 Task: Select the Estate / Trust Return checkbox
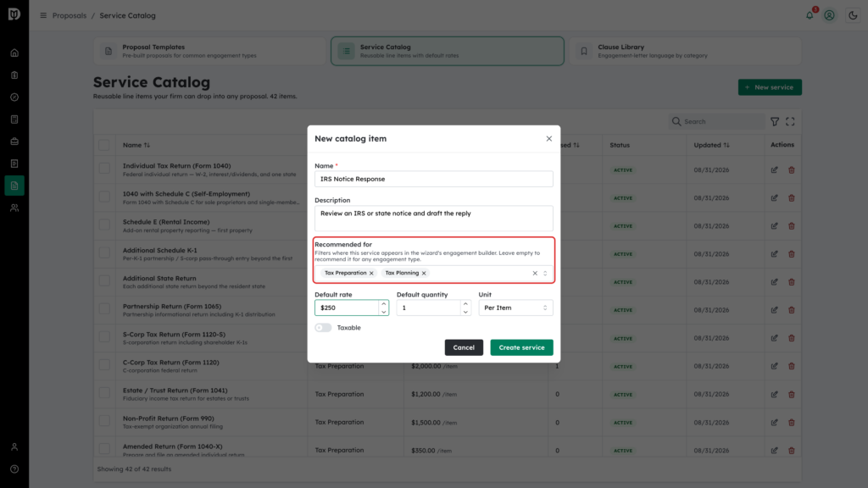104,393
